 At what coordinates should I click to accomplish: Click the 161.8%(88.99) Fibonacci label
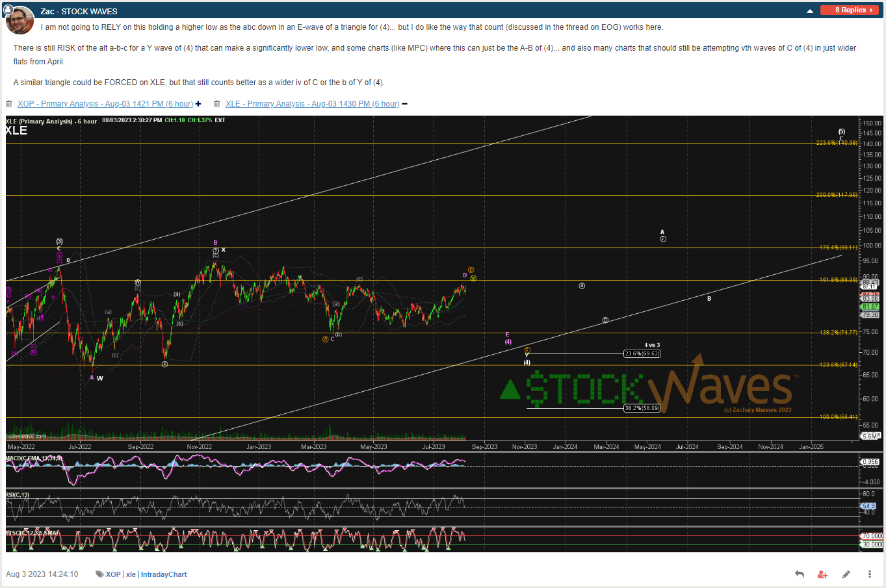pyautogui.click(x=838, y=280)
